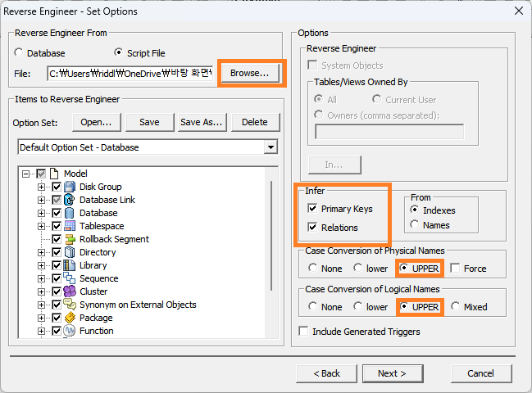The height and width of the screenshot is (393, 532).
Task: Uncheck the Package checkbox
Action: [x=57, y=318]
